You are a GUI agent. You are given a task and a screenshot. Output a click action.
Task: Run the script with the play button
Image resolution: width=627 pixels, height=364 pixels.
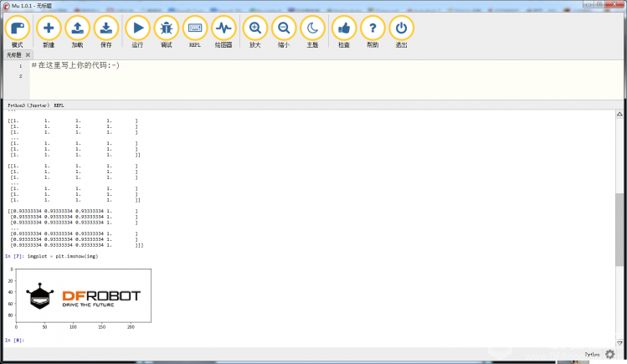[137, 32]
